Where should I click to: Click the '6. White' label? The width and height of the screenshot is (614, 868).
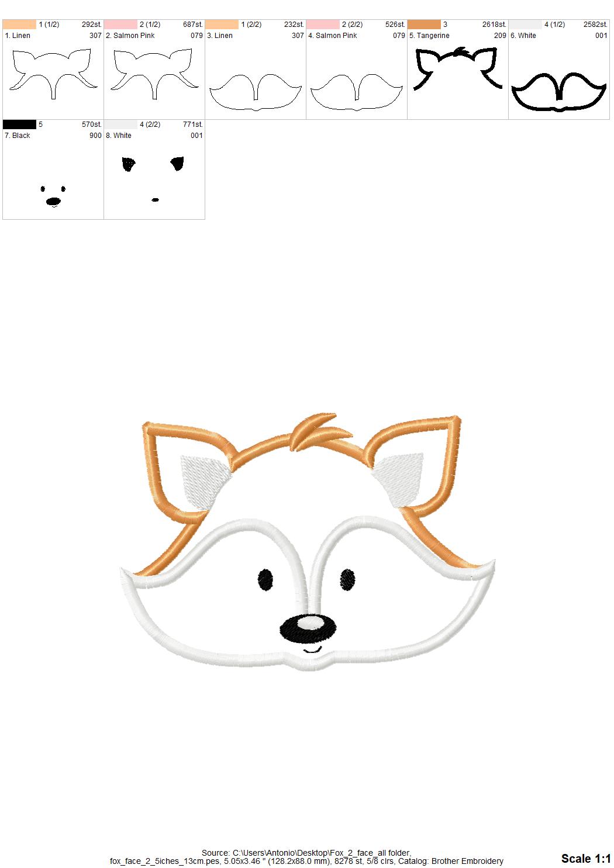pos(523,36)
